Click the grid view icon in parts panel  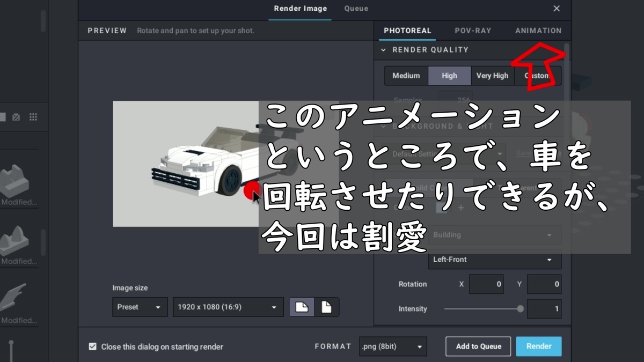click(33, 117)
